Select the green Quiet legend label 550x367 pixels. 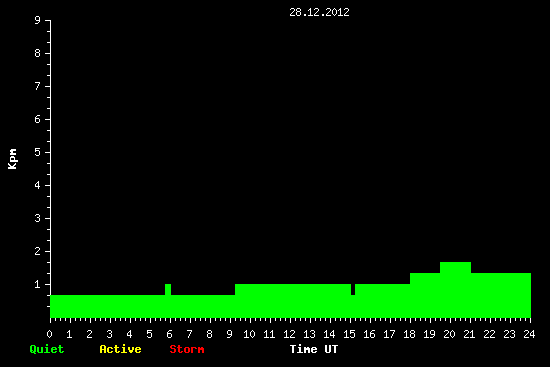pos(47,349)
